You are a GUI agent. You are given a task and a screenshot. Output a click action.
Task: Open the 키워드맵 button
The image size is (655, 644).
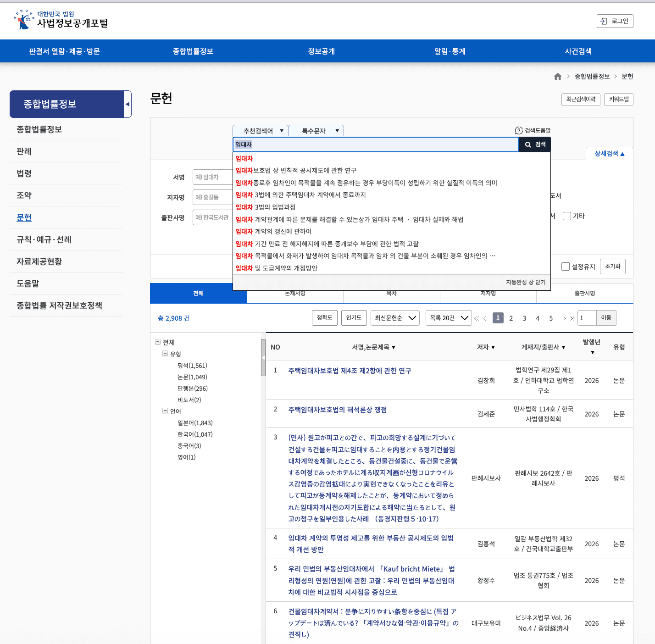coord(619,100)
